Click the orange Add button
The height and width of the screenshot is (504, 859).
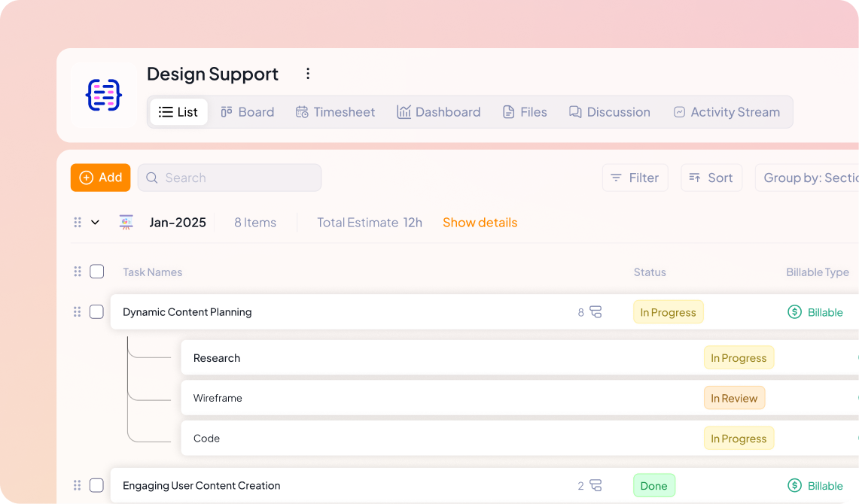coord(101,178)
